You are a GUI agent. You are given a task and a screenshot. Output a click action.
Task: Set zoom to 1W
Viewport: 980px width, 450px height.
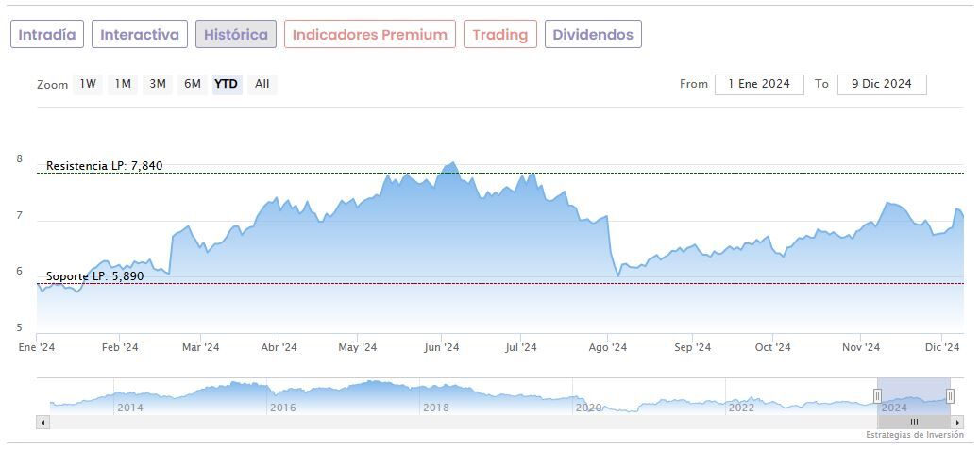point(88,84)
